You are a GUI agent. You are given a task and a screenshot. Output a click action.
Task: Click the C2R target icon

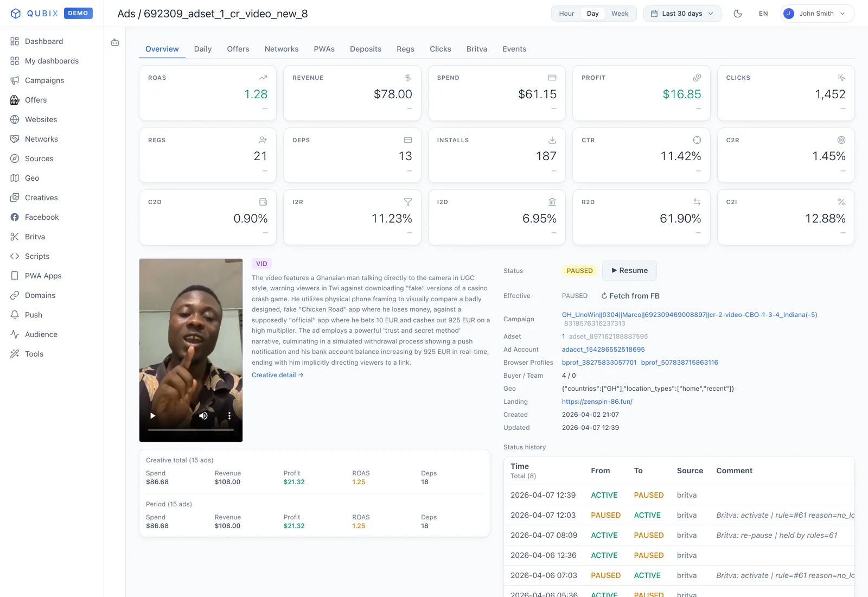coord(841,140)
